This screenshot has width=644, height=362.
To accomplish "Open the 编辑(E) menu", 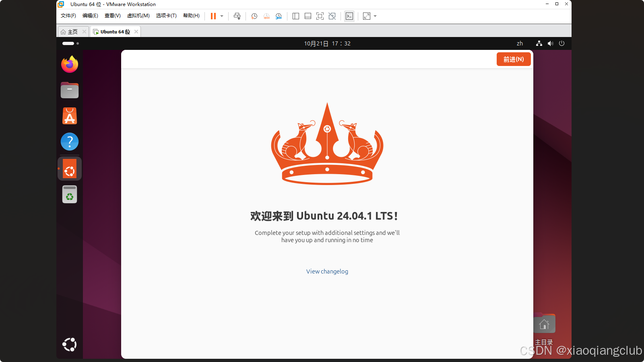I will (x=90, y=16).
